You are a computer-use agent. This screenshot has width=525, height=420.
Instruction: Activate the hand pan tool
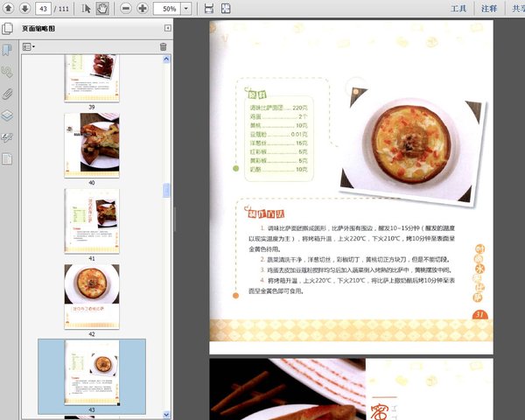click(x=102, y=9)
